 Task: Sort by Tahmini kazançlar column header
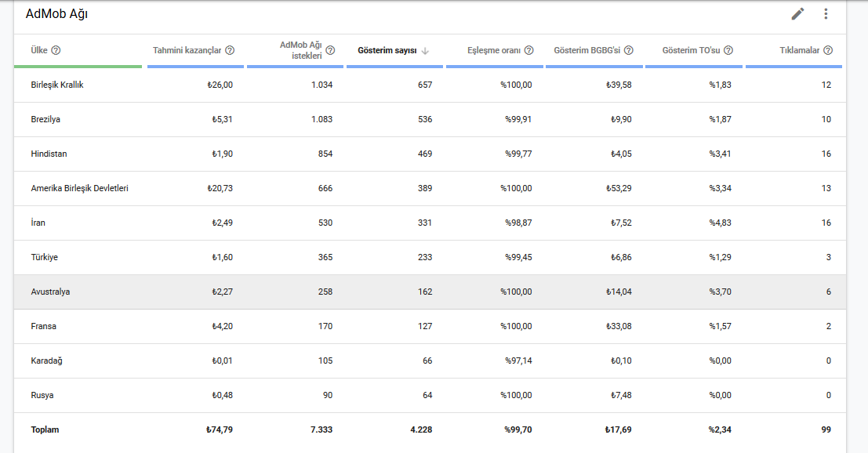click(187, 50)
